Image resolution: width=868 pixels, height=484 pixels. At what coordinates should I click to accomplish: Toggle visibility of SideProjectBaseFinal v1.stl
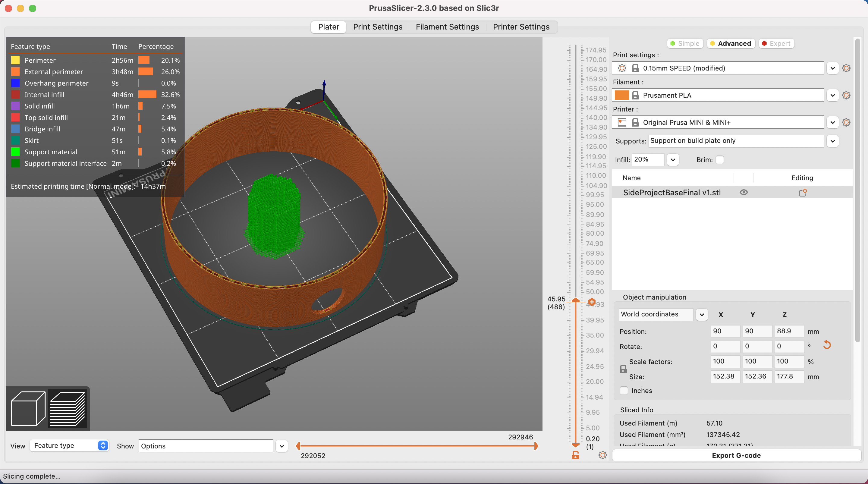pos(744,192)
